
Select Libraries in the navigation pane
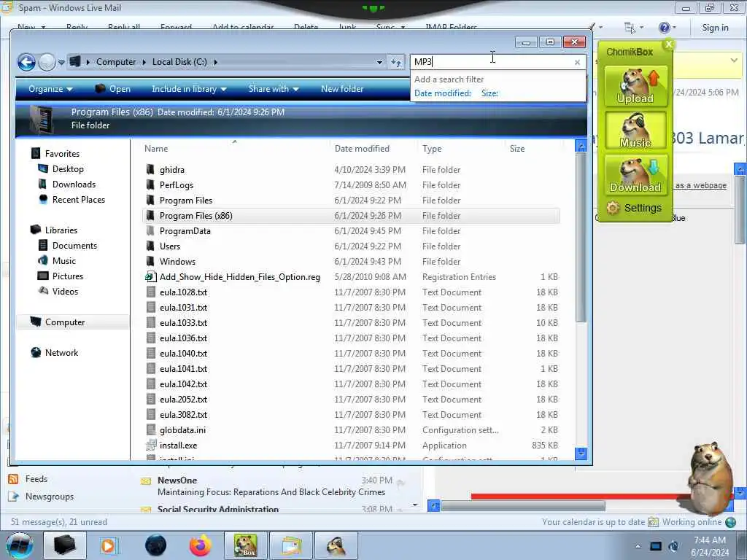(61, 230)
